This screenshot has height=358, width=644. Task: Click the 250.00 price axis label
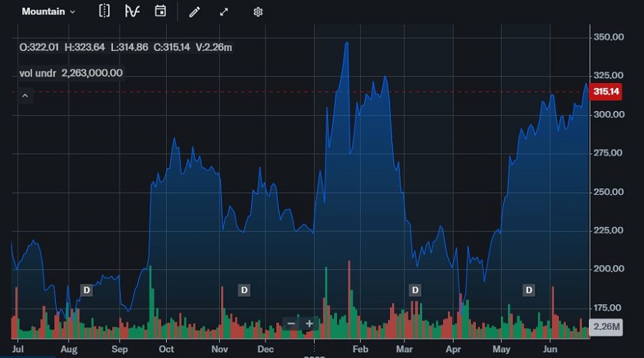[x=608, y=192]
